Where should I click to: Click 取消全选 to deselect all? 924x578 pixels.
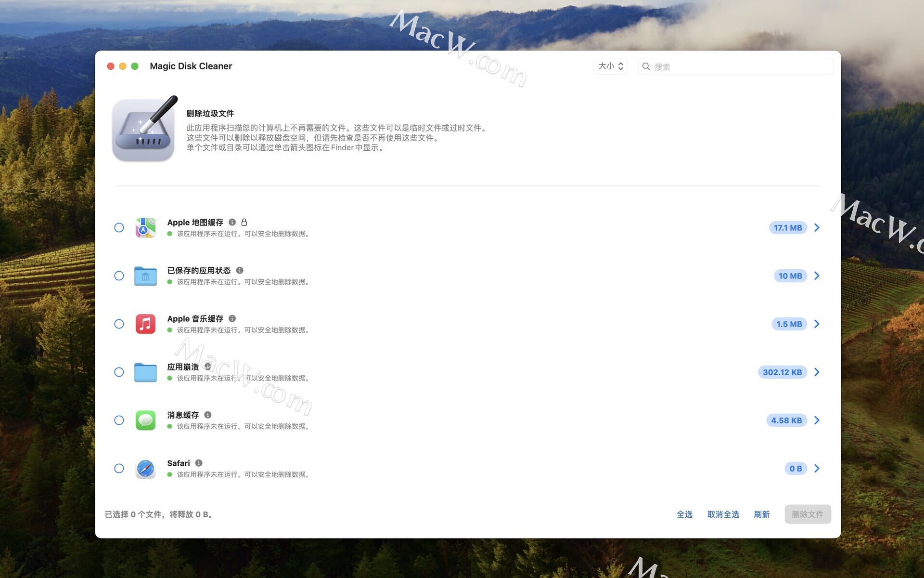click(x=723, y=514)
